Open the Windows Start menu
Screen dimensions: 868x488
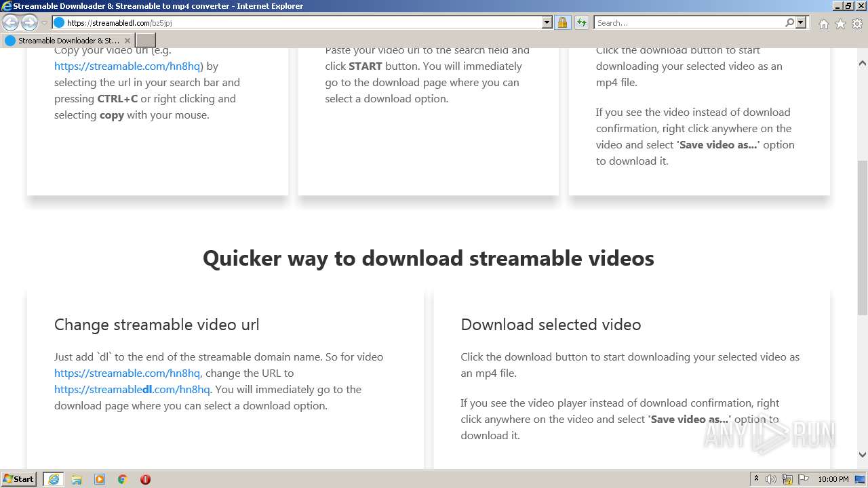pos(19,479)
